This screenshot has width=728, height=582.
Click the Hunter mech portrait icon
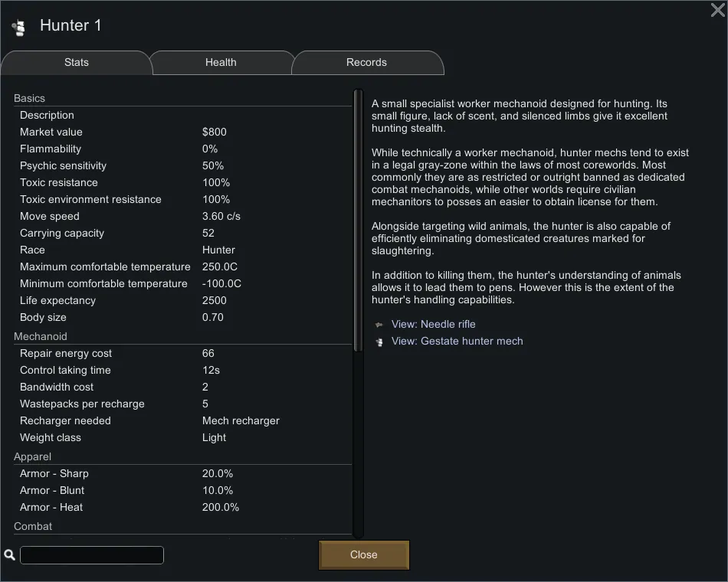[18, 28]
